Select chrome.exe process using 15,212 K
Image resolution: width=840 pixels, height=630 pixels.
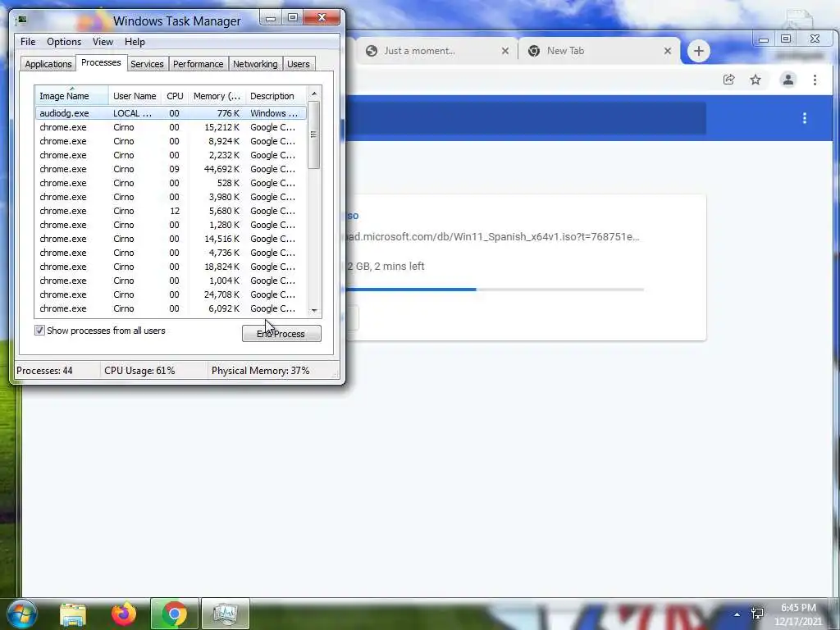[x=171, y=127]
